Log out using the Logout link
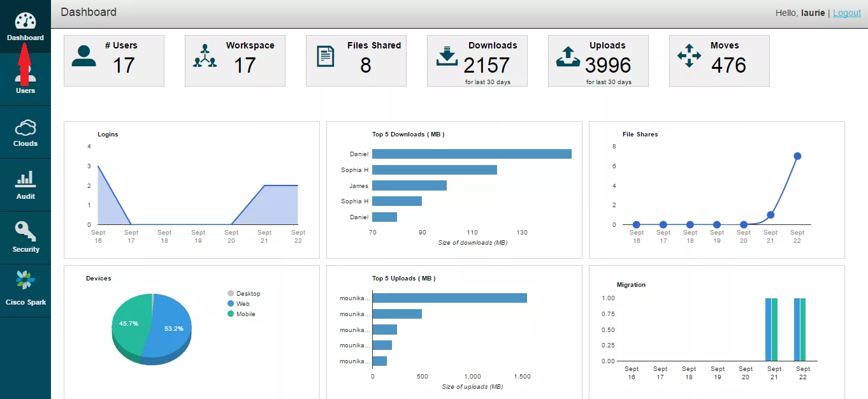 [x=847, y=13]
